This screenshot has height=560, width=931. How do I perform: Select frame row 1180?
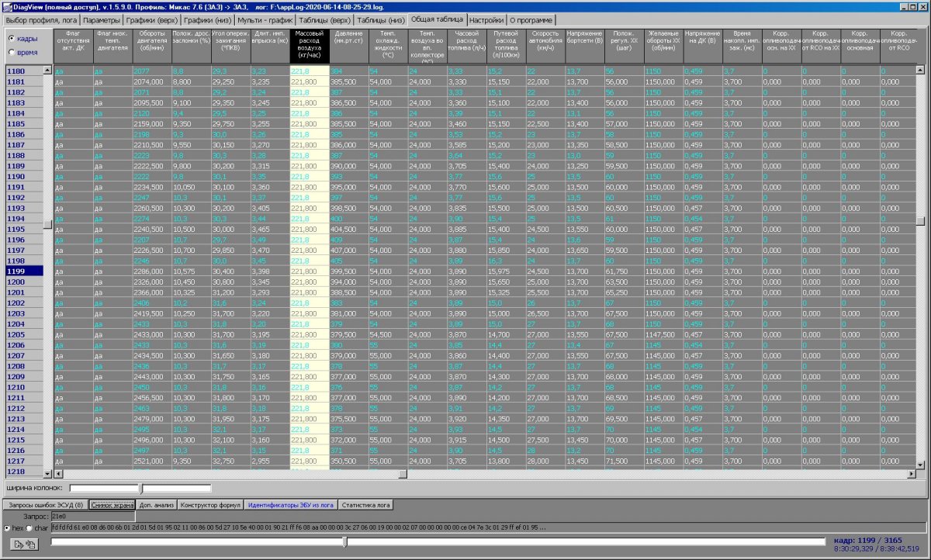point(24,71)
